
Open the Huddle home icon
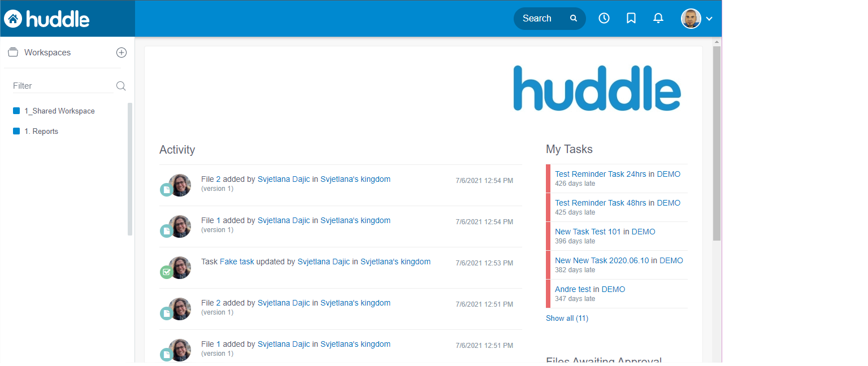13,19
